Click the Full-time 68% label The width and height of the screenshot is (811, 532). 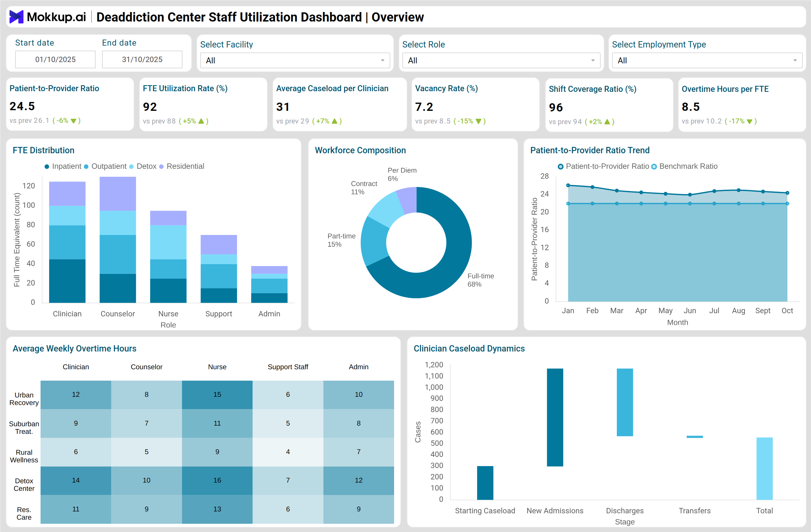(481, 280)
